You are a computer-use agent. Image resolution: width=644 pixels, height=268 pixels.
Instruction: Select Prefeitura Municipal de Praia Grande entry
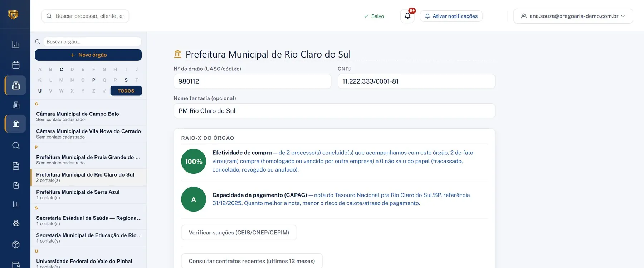(88, 160)
